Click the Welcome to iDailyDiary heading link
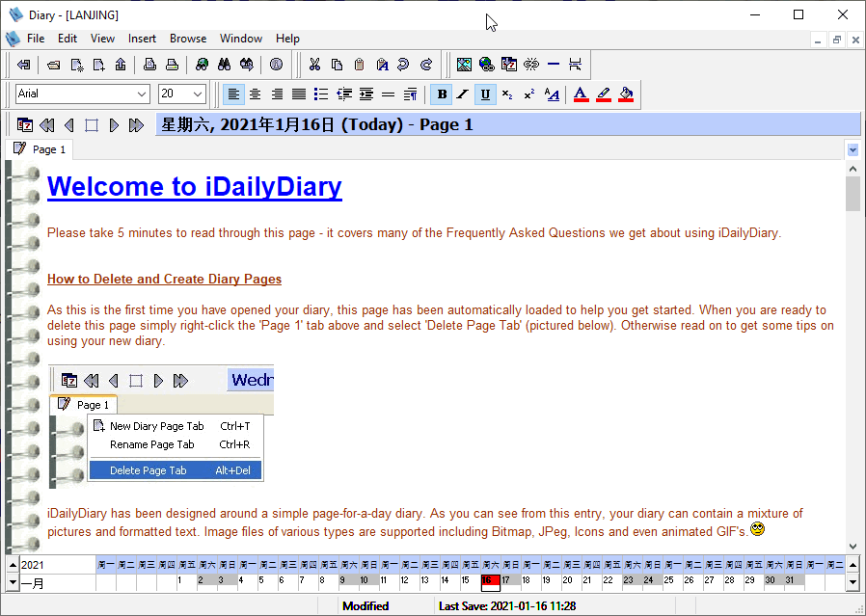 (195, 187)
